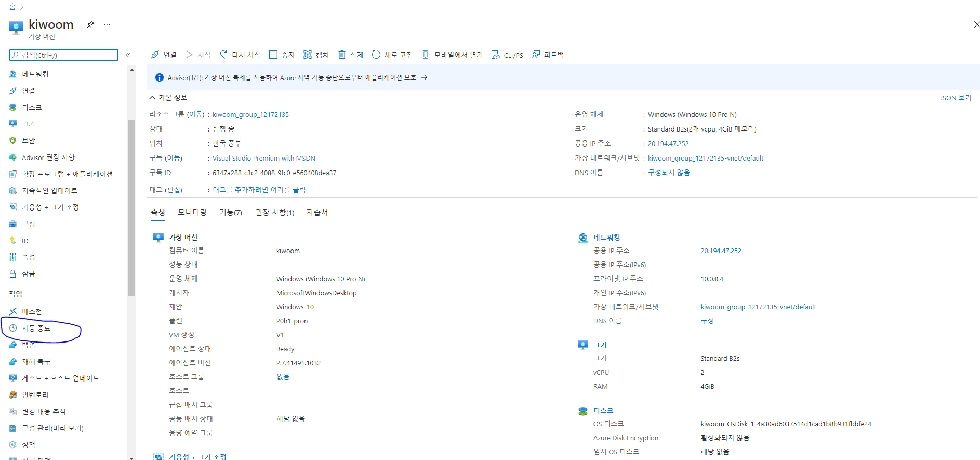Click the 피드백 (Feedback) toolbar button
Screen dimensions: 980x460
click(548, 55)
